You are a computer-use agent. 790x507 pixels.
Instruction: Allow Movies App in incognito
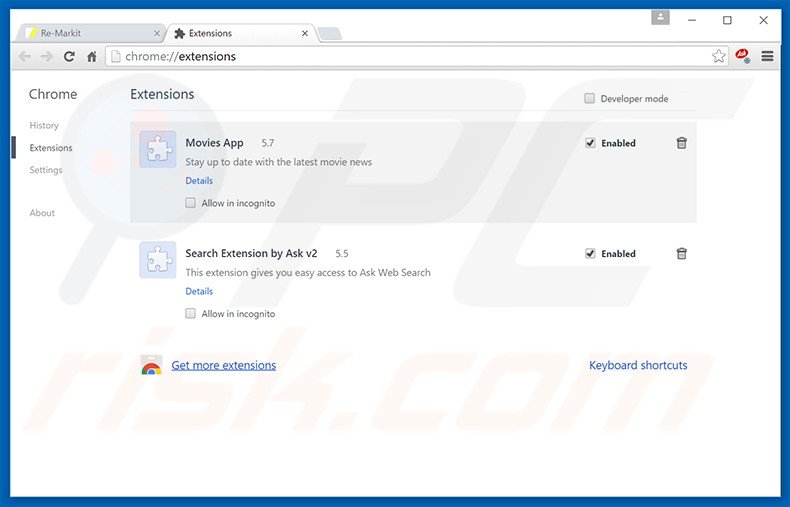pos(190,203)
